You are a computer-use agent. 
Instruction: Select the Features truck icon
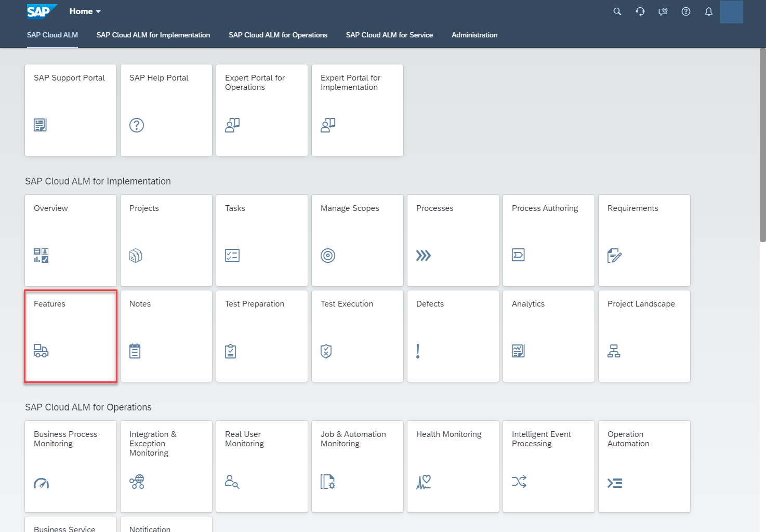point(41,351)
